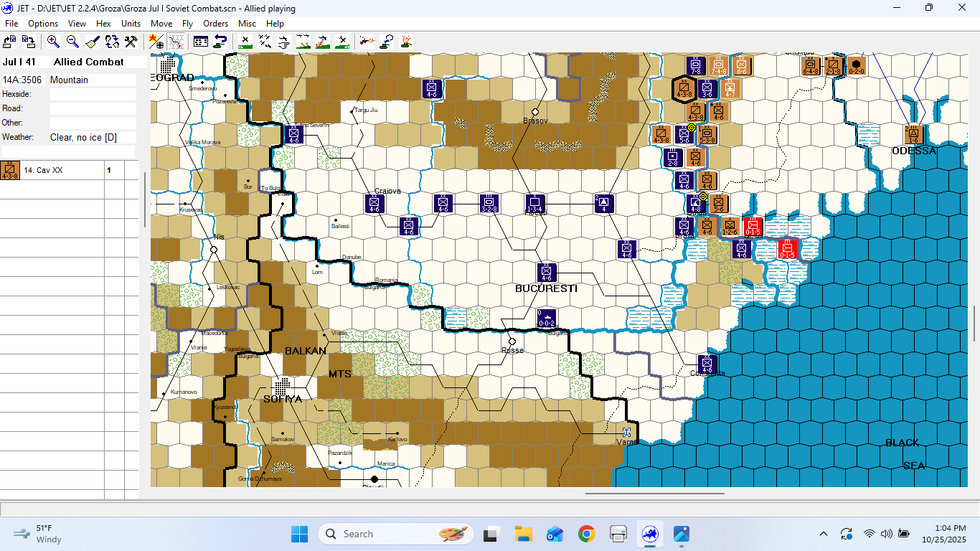Image resolution: width=980 pixels, height=551 pixels.
Task: Open Google Chrome from the taskbar
Action: click(x=586, y=534)
